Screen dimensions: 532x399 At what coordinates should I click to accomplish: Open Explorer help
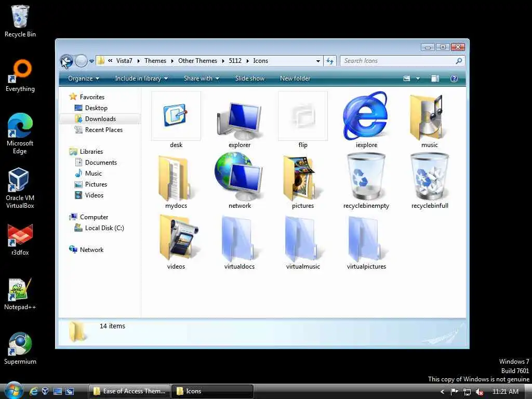point(454,79)
